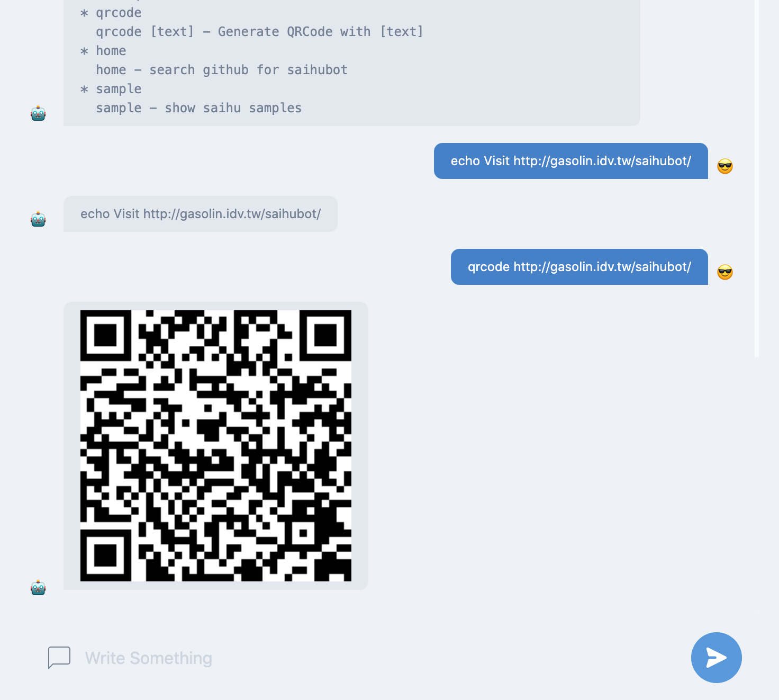Click the '* home' command entry
The height and width of the screenshot is (700, 779).
(x=103, y=51)
